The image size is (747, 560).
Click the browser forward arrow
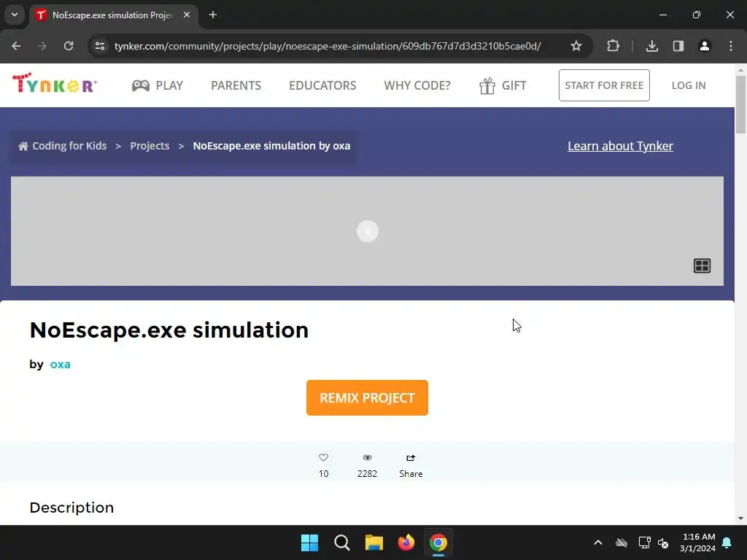[42, 46]
